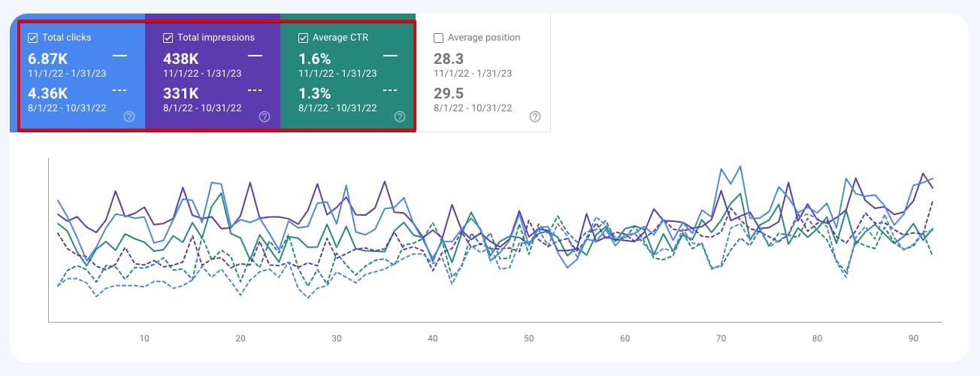Screen dimensions: 980x376
Task: Click the 28.3 average position value
Action: tap(449, 59)
